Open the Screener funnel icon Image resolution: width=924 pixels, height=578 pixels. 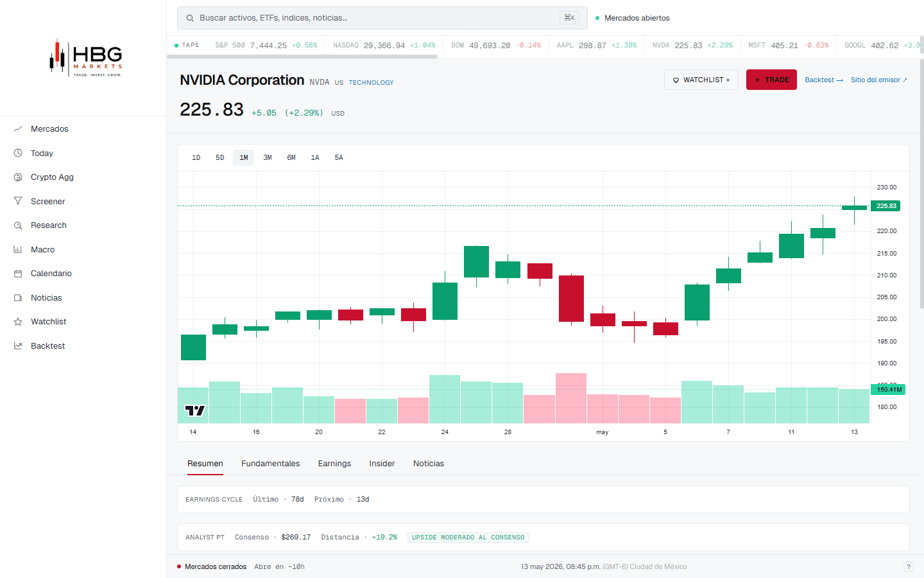(18, 202)
